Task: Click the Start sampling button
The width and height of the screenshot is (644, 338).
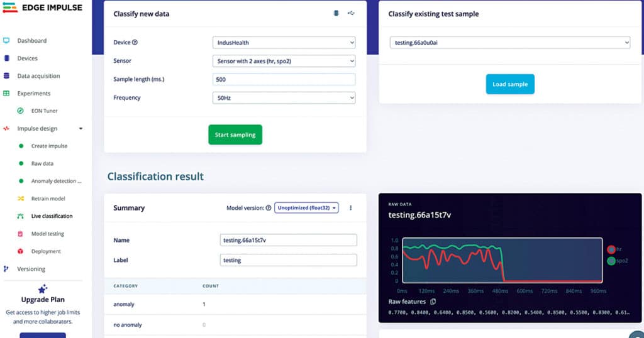Action: click(235, 134)
